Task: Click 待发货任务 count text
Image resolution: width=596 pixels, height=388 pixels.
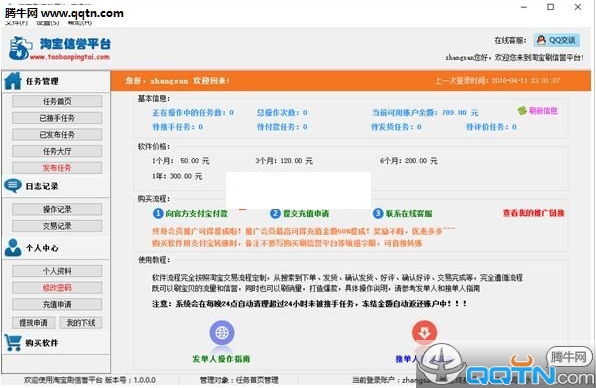Action: [x=396, y=127]
